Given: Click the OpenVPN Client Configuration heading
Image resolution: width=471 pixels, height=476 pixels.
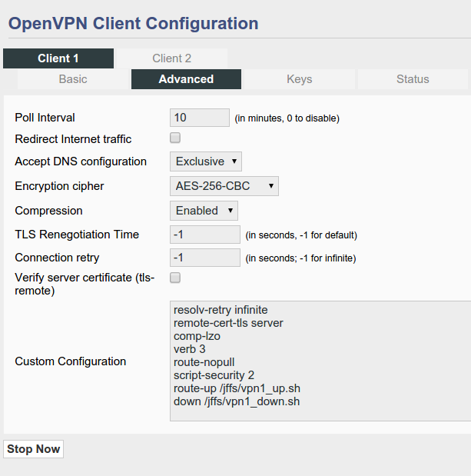Looking at the screenshot, I should [x=134, y=24].
